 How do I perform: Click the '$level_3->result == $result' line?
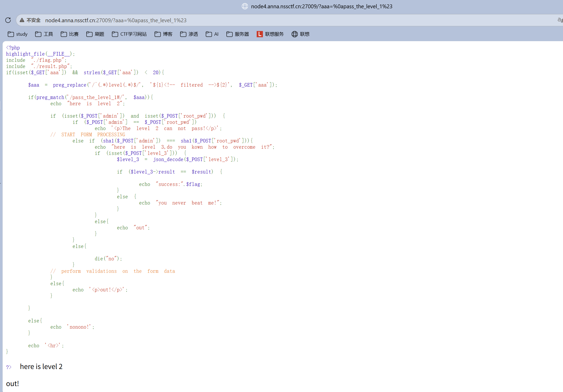(x=169, y=172)
